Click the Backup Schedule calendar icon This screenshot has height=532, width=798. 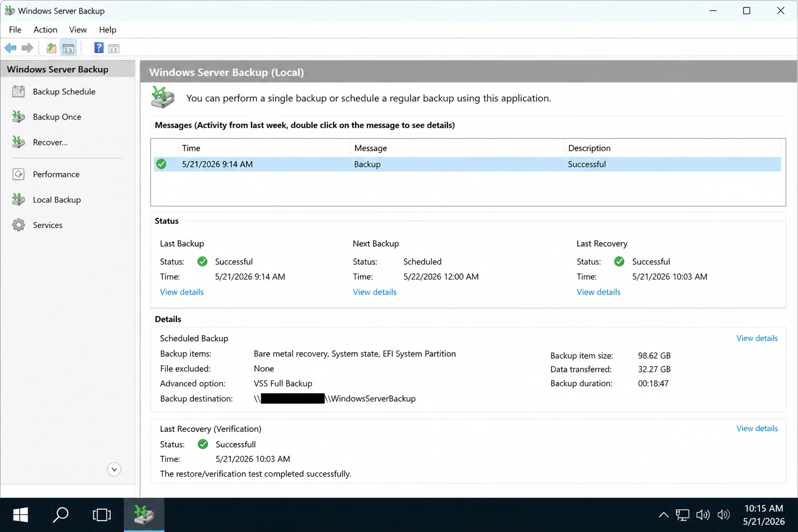coord(19,91)
